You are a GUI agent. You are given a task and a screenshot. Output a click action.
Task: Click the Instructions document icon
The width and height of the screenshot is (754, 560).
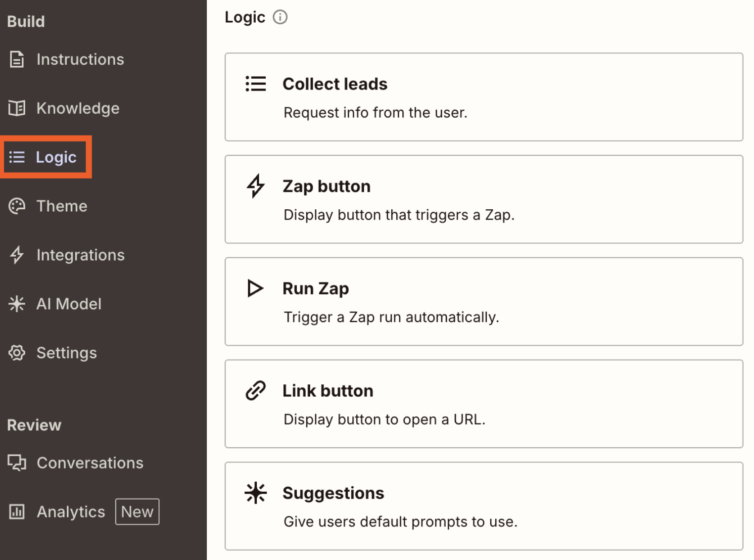click(x=16, y=59)
